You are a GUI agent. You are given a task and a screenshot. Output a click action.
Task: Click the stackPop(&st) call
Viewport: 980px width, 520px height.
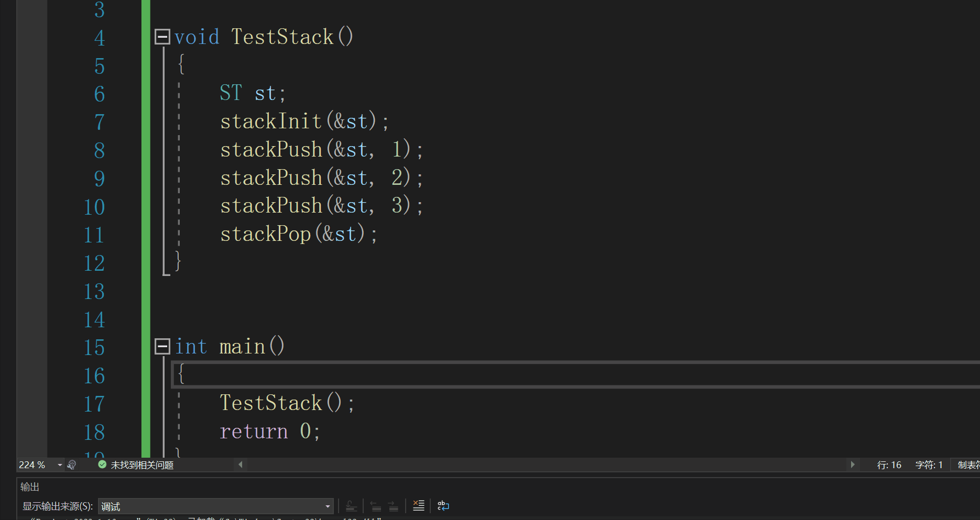click(292, 234)
